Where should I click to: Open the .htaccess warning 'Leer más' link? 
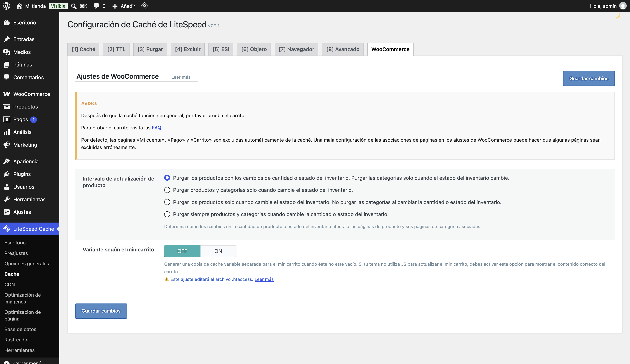264,279
